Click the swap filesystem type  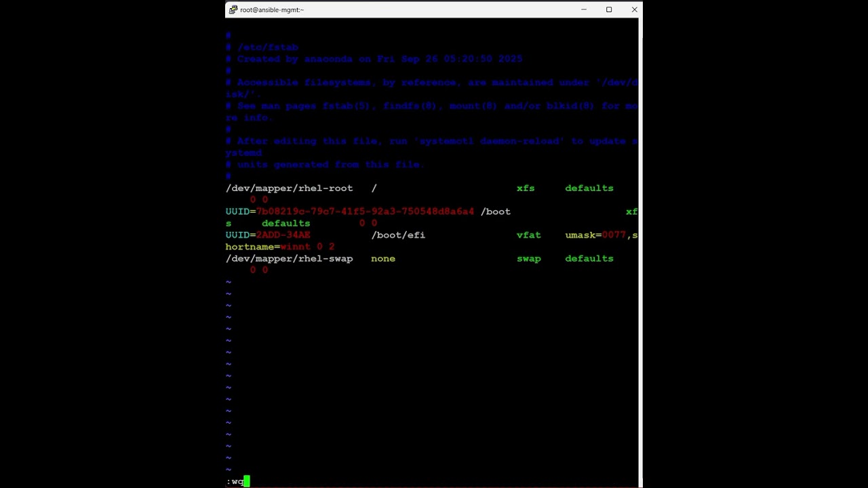pos(529,259)
